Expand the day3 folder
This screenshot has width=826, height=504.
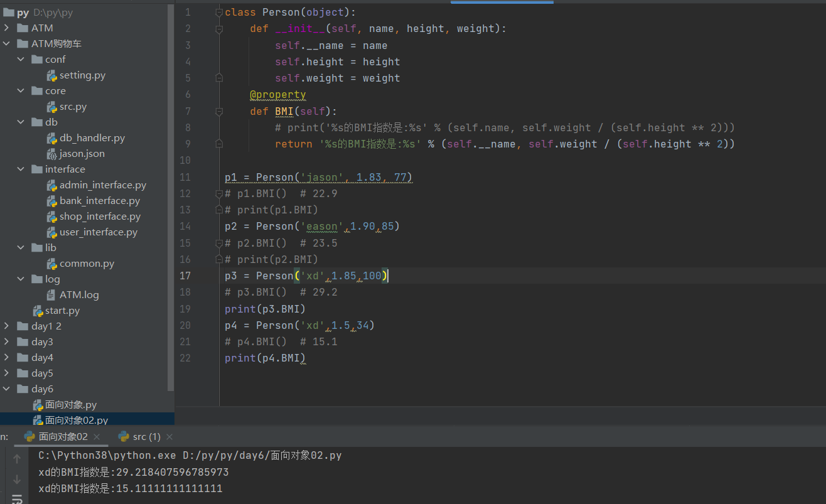pyautogui.click(x=6, y=342)
